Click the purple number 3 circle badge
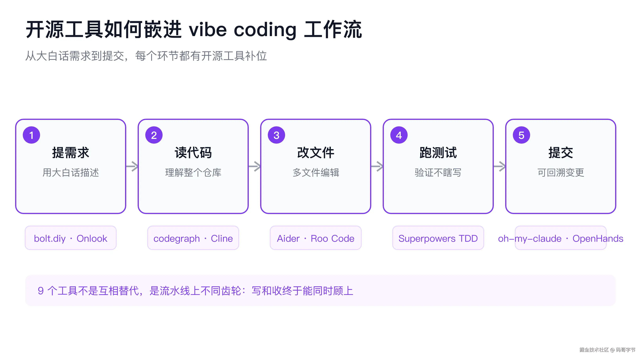 pos(276,135)
